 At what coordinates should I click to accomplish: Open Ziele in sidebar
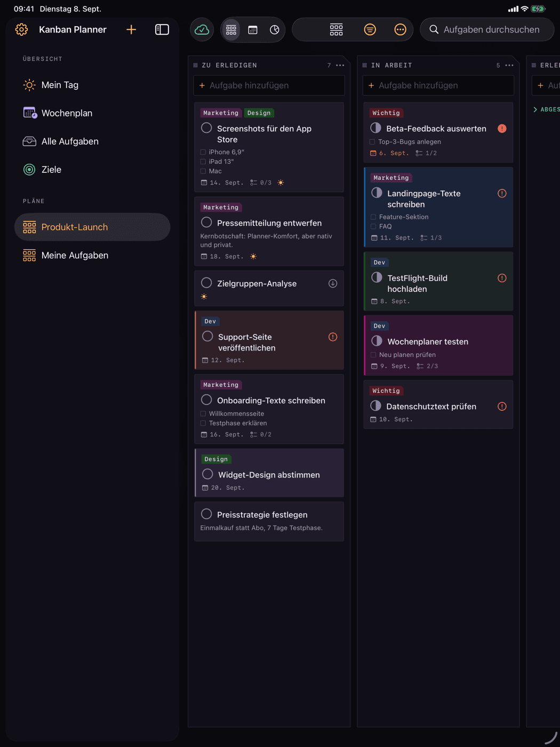[x=92, y=170]
